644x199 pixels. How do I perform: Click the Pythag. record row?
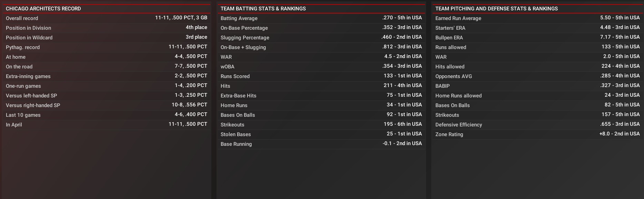pos(106,47)
